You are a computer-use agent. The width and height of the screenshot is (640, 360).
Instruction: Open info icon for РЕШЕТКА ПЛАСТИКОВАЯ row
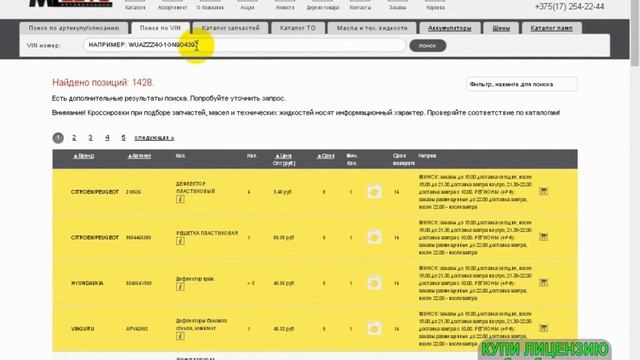[180, 241]
